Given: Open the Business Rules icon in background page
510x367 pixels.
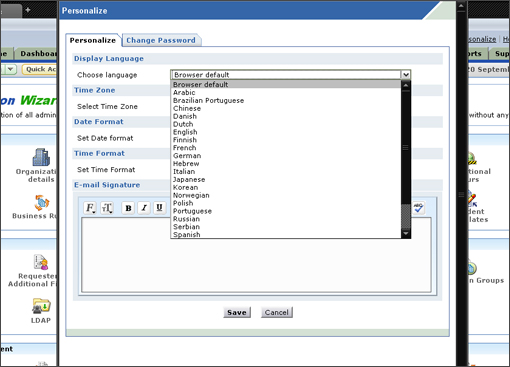Looking at the screenshot, I should click(x=42, y=203).
